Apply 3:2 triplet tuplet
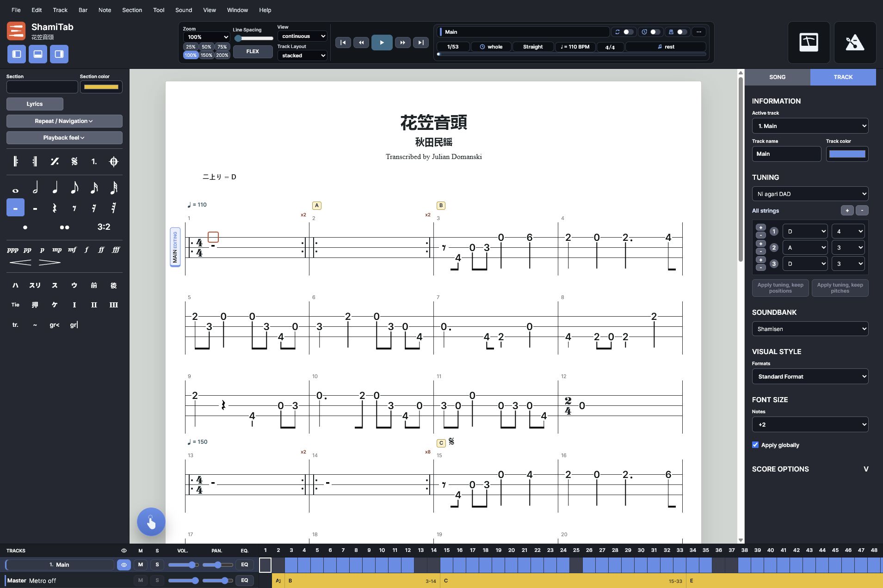883x588 pixels. pos(104,227)
